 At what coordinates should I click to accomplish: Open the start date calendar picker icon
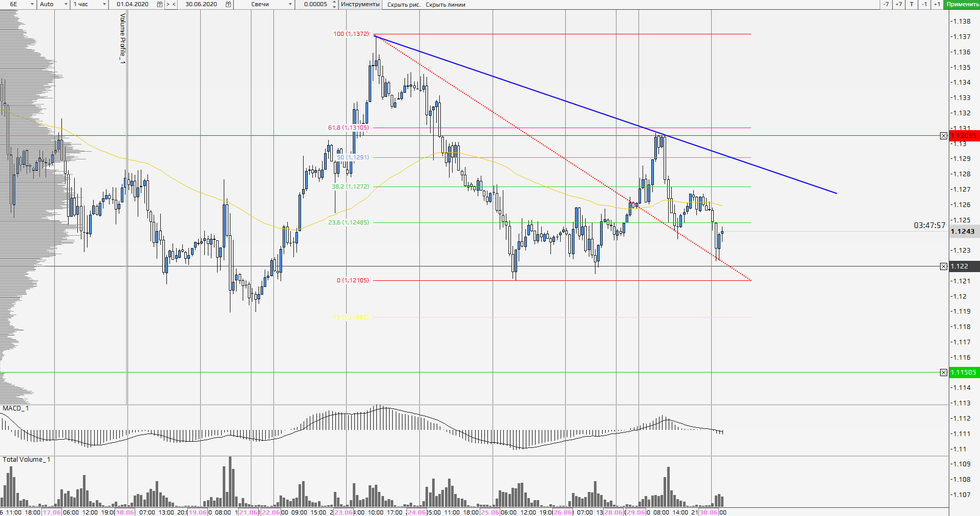(x=160, y=4)
